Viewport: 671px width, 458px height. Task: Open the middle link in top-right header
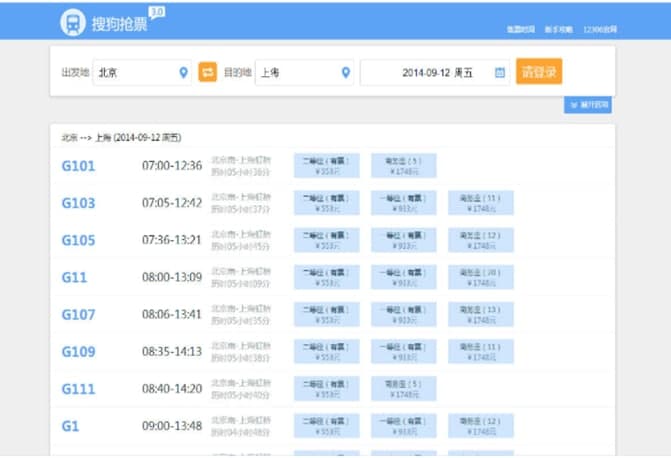pyautogui.click(x=558, y=29)
